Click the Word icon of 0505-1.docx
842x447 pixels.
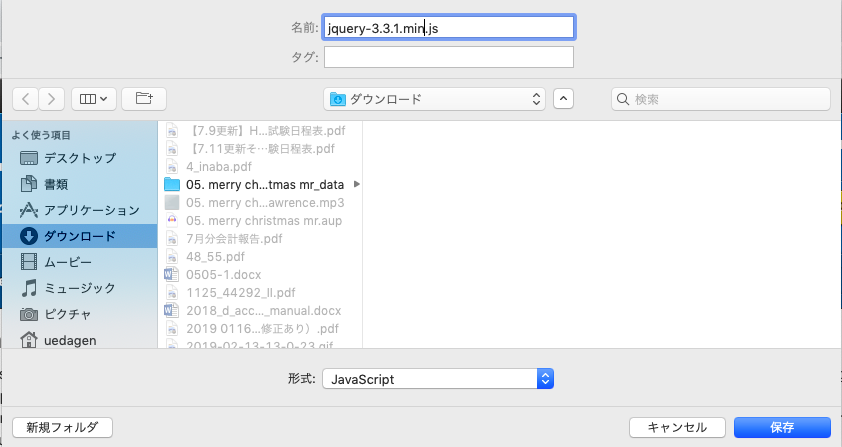point(171,275)
